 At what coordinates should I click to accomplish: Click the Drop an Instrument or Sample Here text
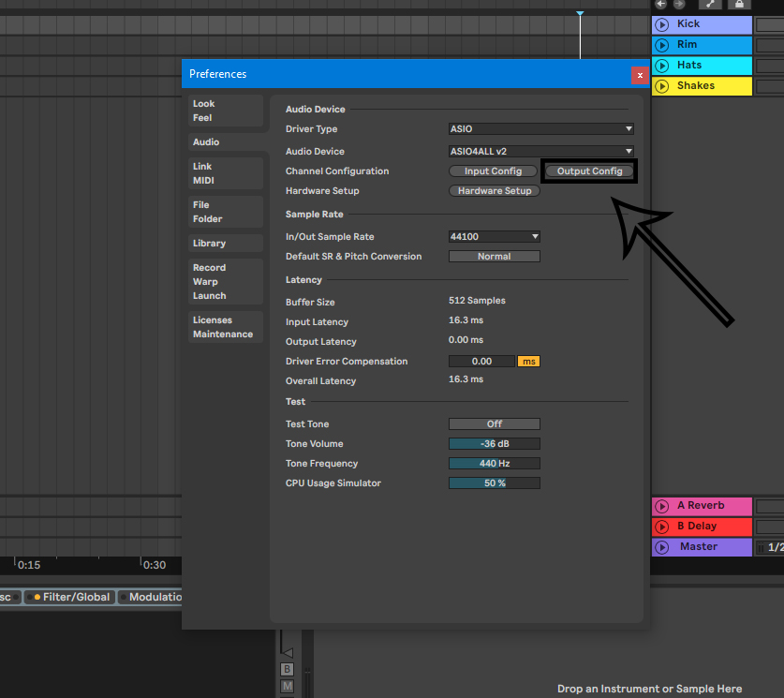[x=649, y=689]
